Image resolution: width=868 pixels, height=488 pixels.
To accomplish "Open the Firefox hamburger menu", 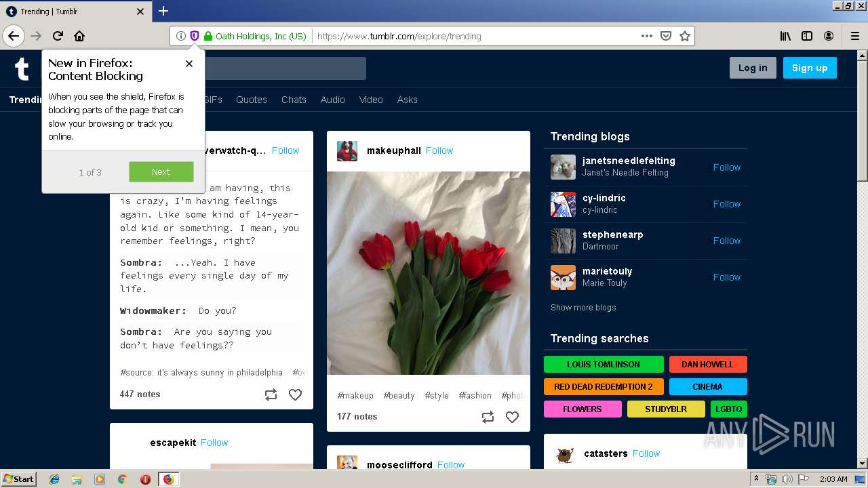I will pyautogui.click(x=854, y=36).
